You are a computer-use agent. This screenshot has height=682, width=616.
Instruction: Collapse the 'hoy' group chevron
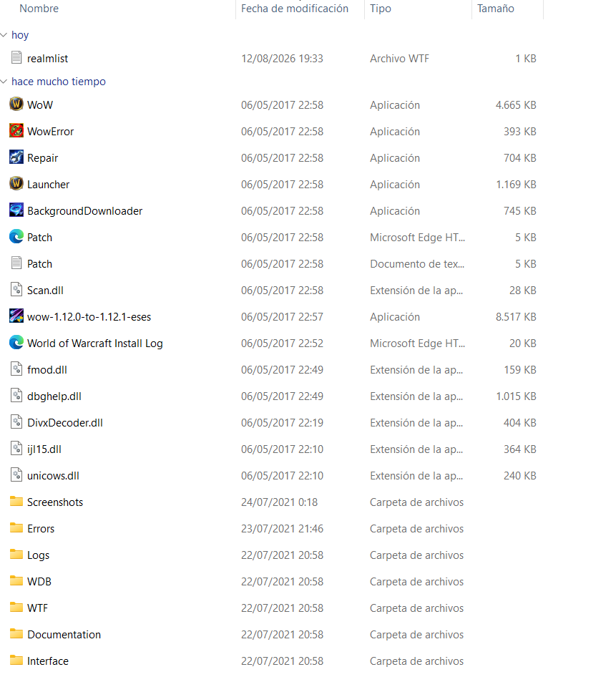pos(4,35)
